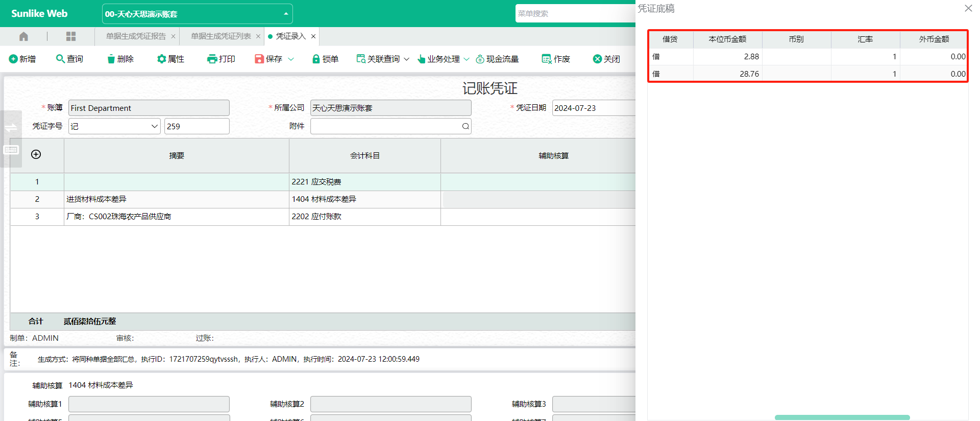This screenshot has width=980, height=421.
Task: Select row 1 account 2221 应交税费
Action: coord(365,182)
